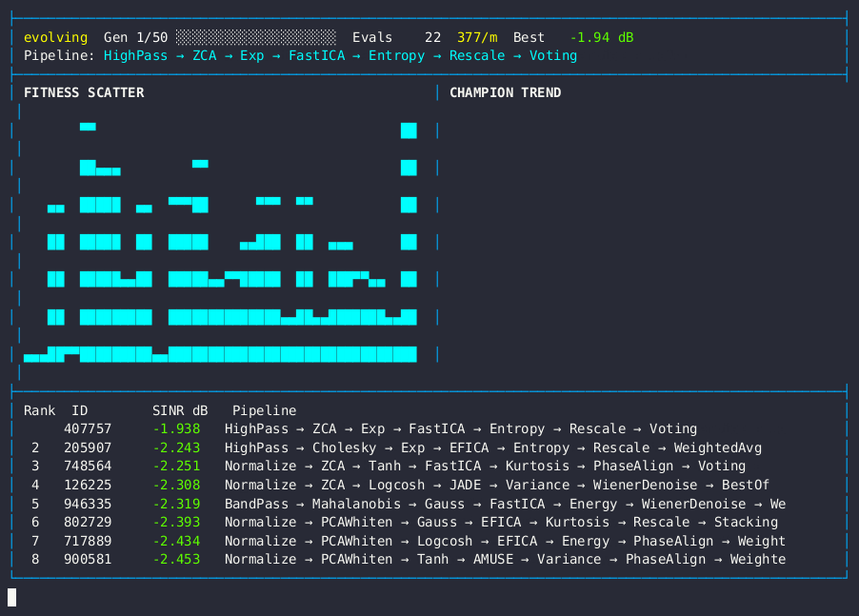Click the 'Pipeline' table column header
Viewport: 859px width, 616px height.
264,410
